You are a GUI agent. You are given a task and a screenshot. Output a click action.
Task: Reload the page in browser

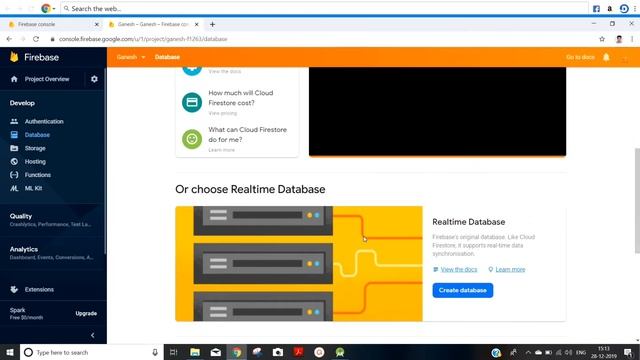click(36, 39)
